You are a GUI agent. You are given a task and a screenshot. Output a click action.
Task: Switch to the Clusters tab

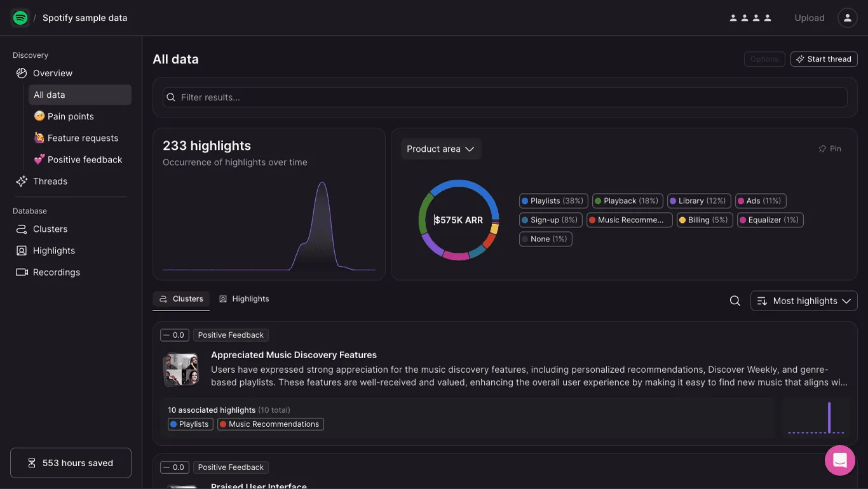click(181, 299)
